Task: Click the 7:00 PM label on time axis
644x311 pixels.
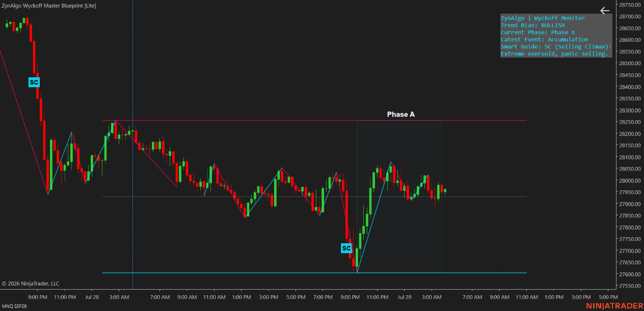Action: [323, 297]
